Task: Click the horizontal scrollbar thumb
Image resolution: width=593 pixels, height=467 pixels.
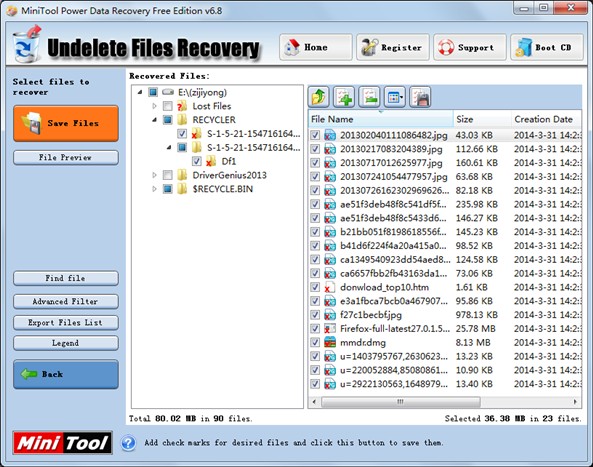Action: (401, 402)
